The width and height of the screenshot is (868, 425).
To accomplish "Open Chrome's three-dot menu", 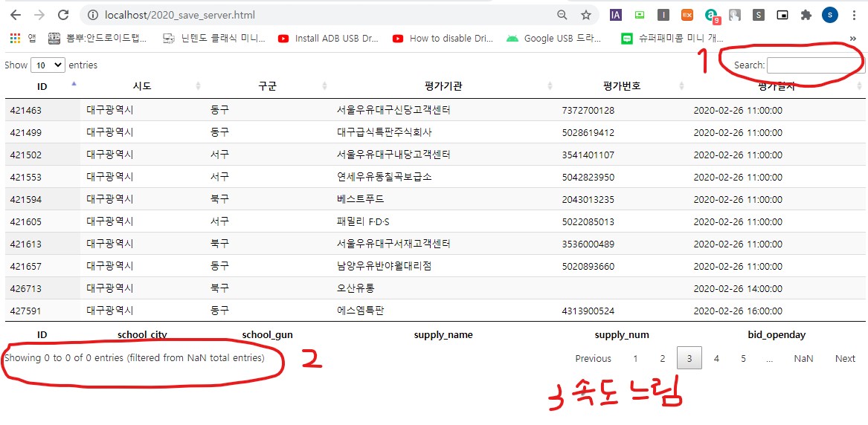I will click(x=854, y=15).
